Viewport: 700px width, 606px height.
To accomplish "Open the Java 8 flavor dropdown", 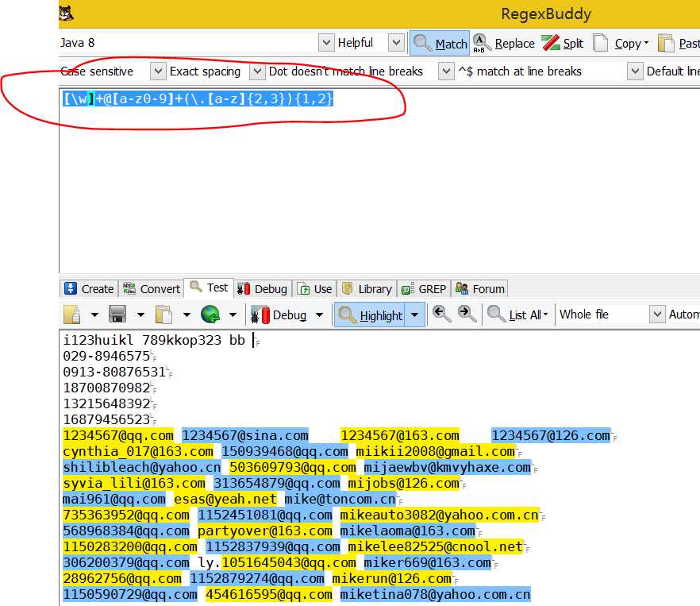I will pos(326,43).
